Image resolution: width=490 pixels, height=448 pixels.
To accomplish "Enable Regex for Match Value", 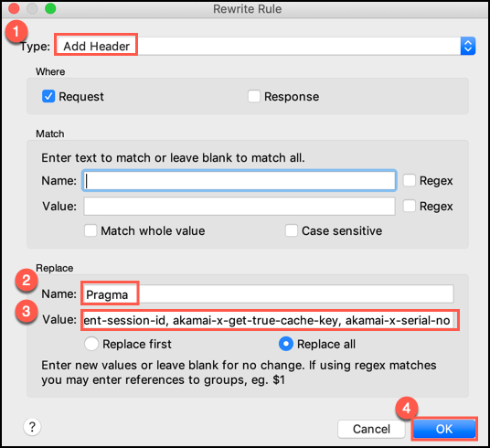I will [x=409, y=206].
